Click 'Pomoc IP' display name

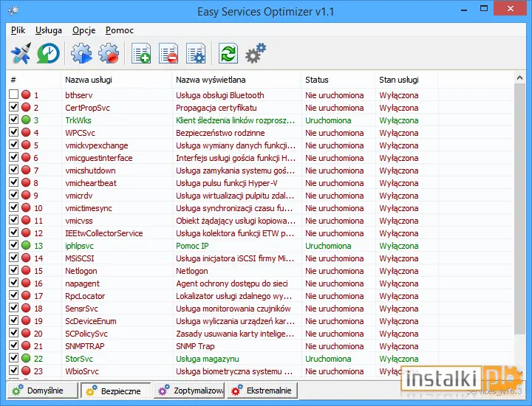[x=192, y=246]
